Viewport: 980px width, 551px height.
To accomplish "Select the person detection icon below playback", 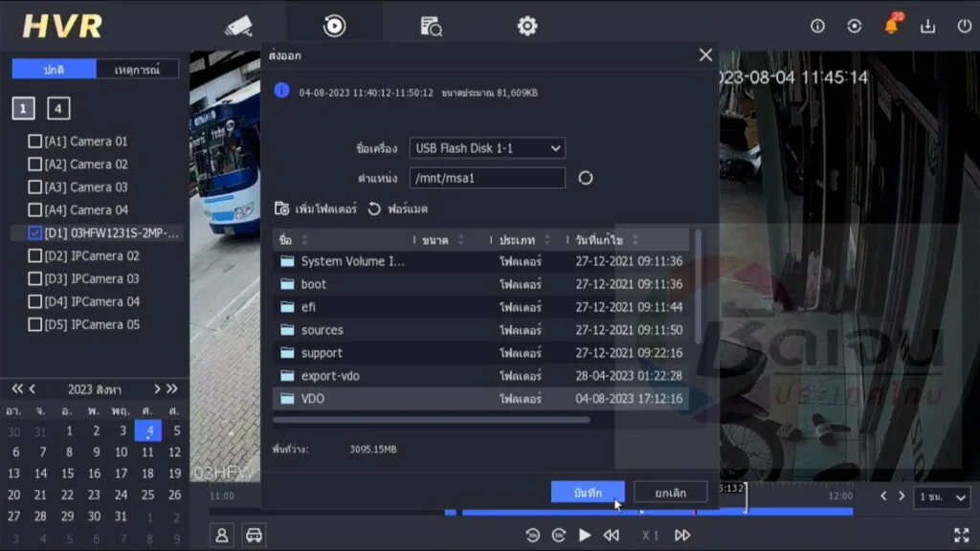I will point(221,535).
